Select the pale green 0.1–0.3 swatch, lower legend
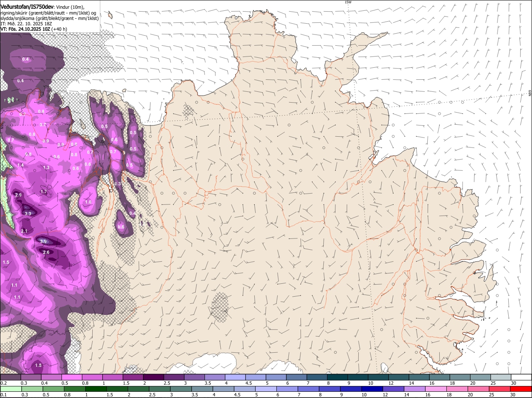This screenshot has height=398, width=532. click(10, 389)
